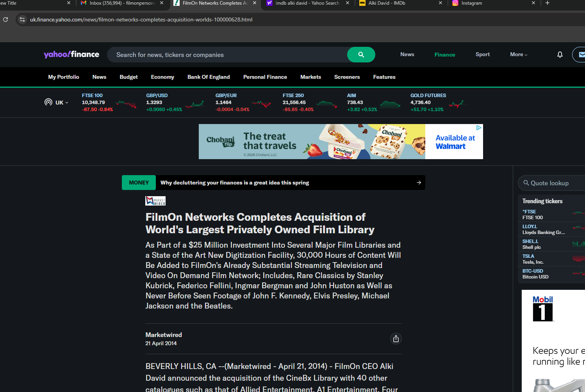Open site information icon in address bar
This screenshot has height=392, width=585.
(x=22, y=20)
